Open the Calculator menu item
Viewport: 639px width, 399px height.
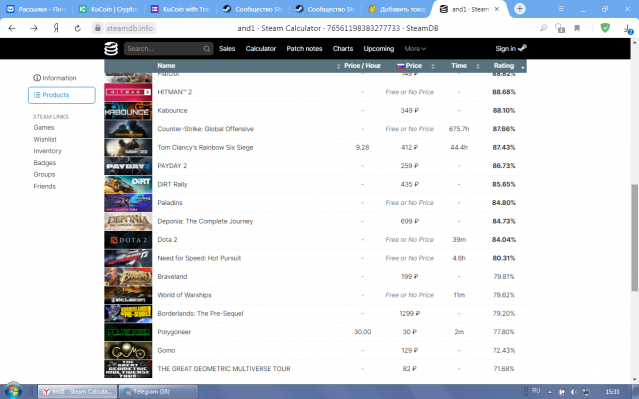(x=261, y=48)
